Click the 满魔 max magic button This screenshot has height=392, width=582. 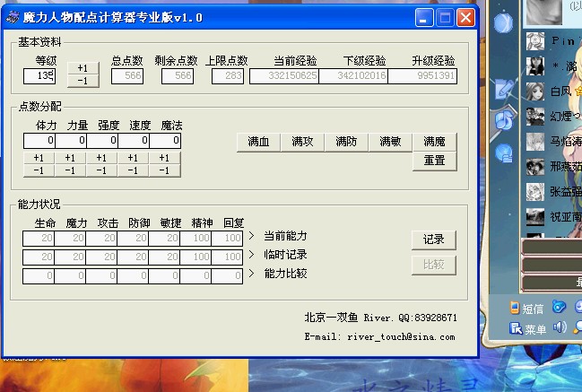coord(434,142)
